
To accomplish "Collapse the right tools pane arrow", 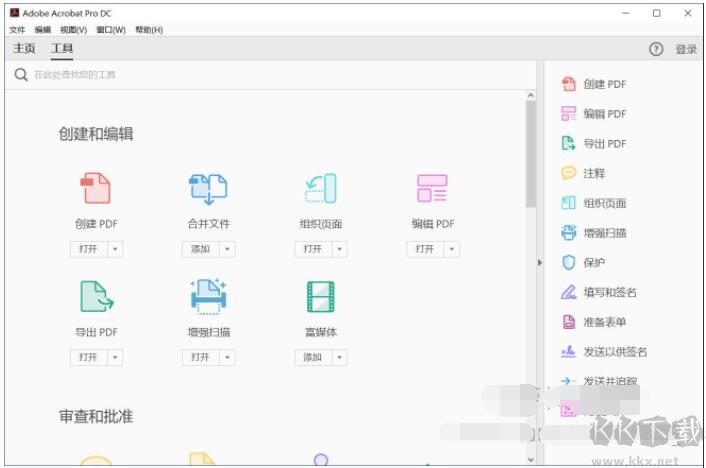I will pyautogui.click(x=540, y=262).
